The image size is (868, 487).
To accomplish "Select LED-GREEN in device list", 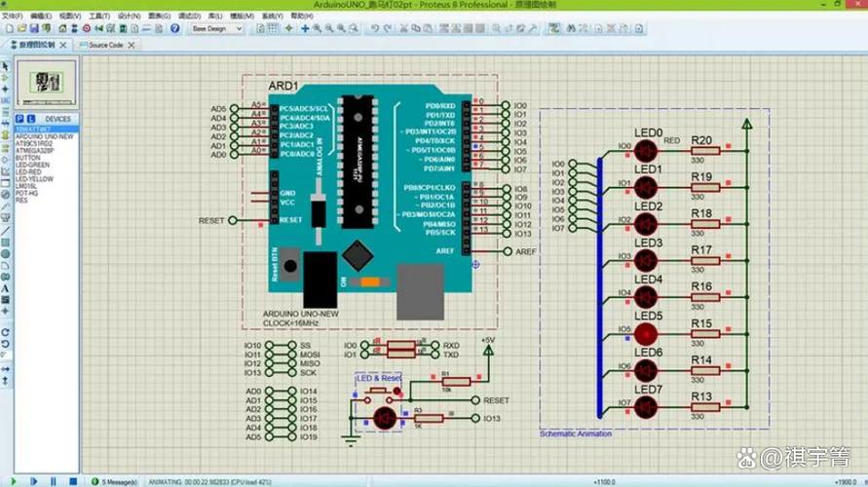I will tap(32, 165).
